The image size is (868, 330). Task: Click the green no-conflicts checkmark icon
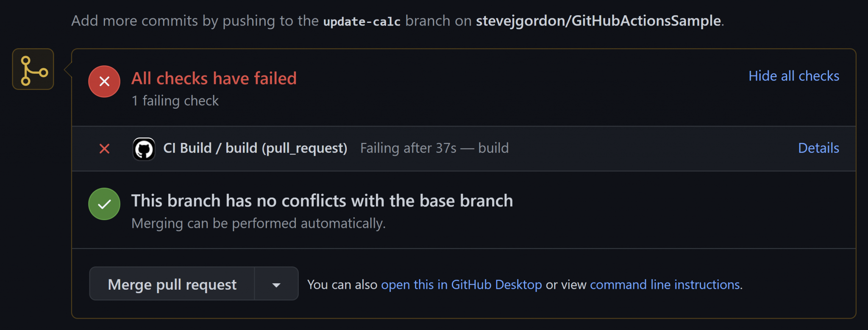point(104,204)
